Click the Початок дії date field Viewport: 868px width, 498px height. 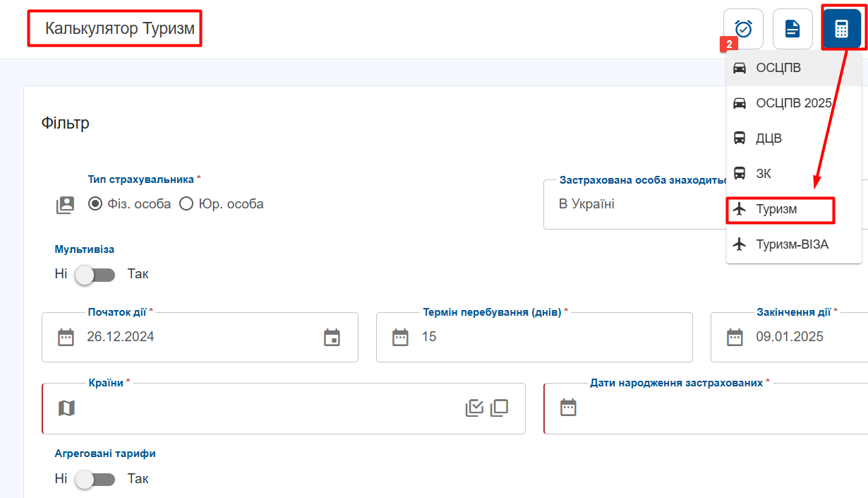[x=200, y=337]
